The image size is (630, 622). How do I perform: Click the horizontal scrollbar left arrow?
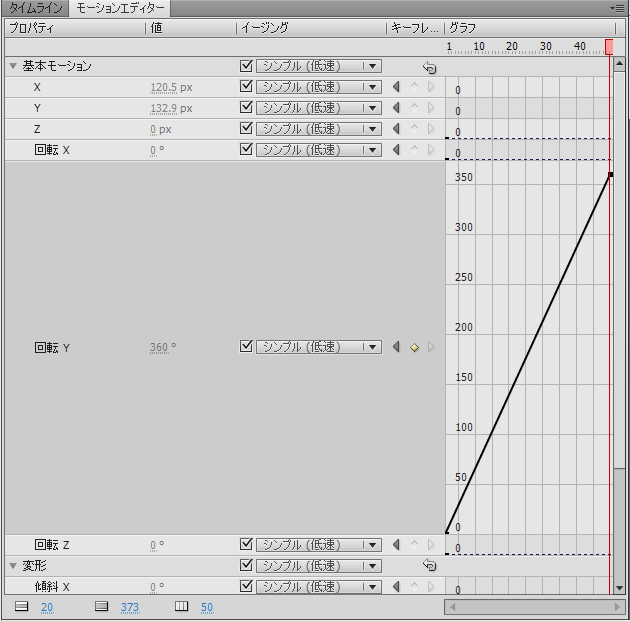coord(452,607)
